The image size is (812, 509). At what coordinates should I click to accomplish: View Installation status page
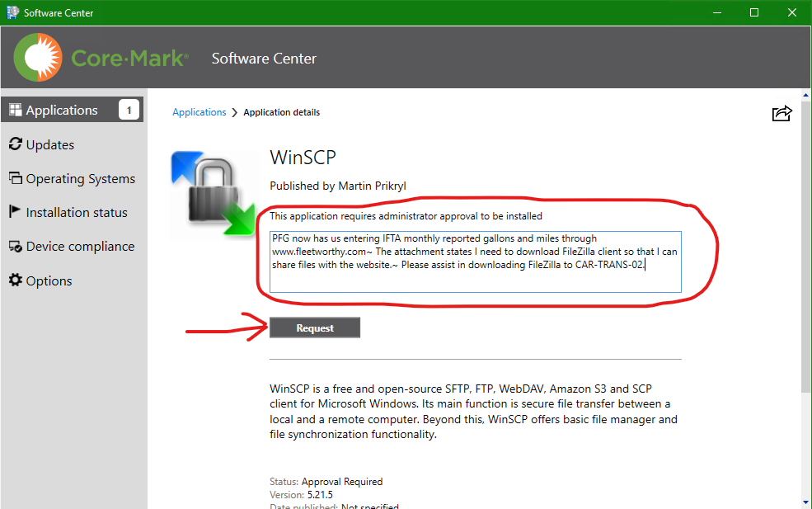77,213
